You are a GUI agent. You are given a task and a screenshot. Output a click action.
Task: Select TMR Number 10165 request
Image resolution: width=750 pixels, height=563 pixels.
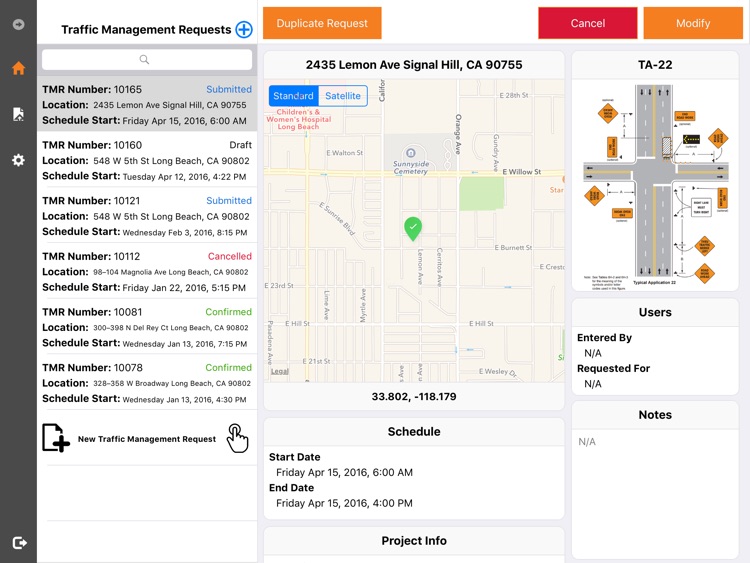pyautogui.click(x=147, y=105)
